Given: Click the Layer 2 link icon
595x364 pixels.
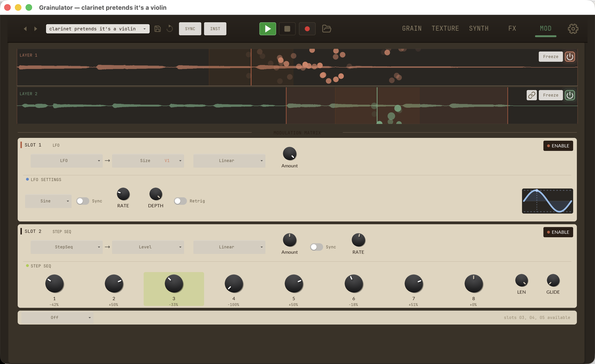Looking at the screenshot, I should 532,95.
